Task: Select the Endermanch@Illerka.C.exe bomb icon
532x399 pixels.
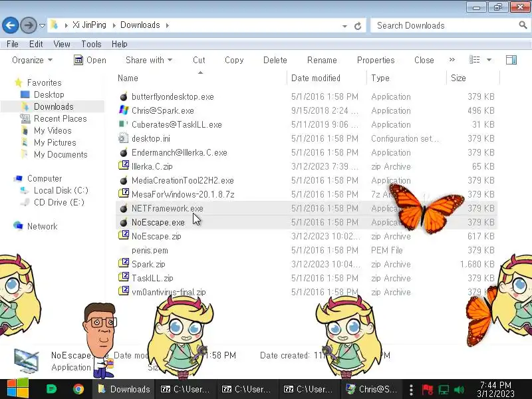Action: pos(124,153)
